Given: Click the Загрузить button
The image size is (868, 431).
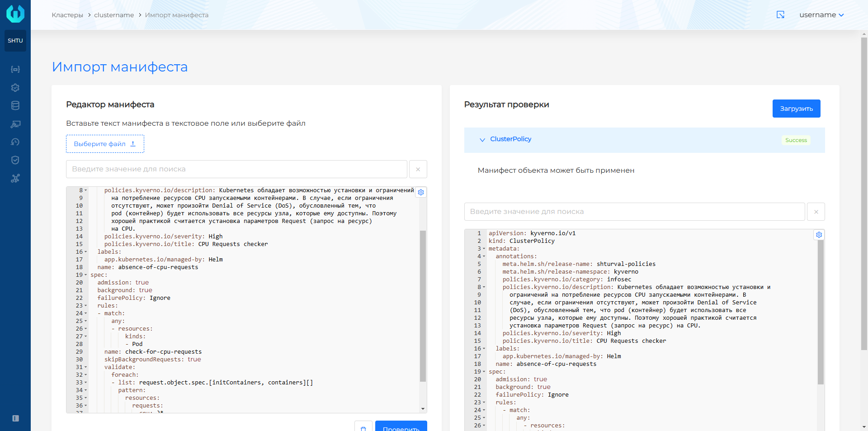Looking at the screenshot, I should coord(796,109).
